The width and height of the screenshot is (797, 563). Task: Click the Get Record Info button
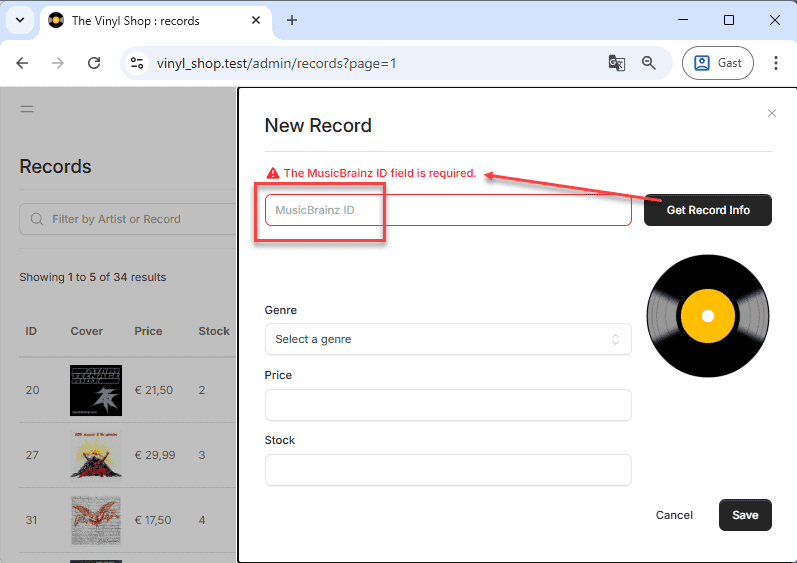click(x=708, y=210)
